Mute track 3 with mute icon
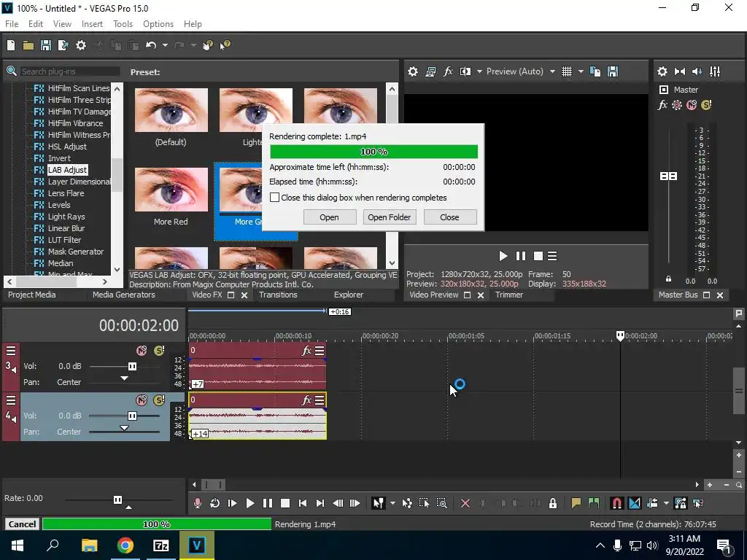Image resolution: width=747 pixels, height=560 pixels. point(142,351)
